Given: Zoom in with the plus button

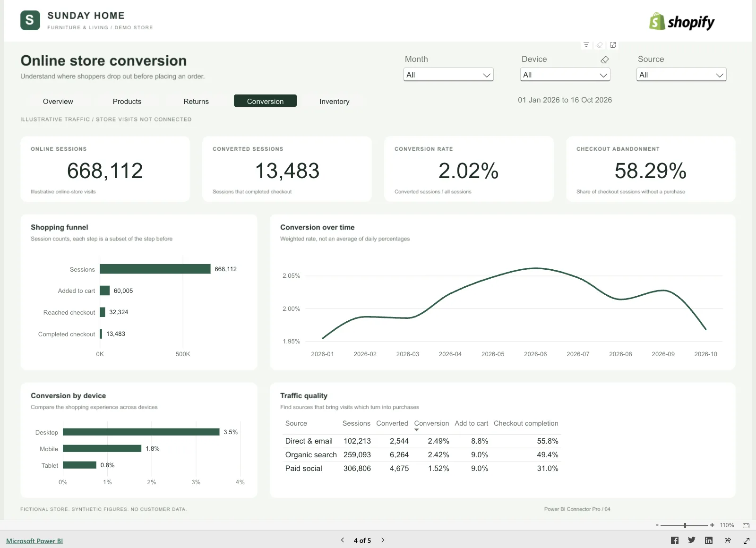Looking at the screenshot, I should pos(712,525).
